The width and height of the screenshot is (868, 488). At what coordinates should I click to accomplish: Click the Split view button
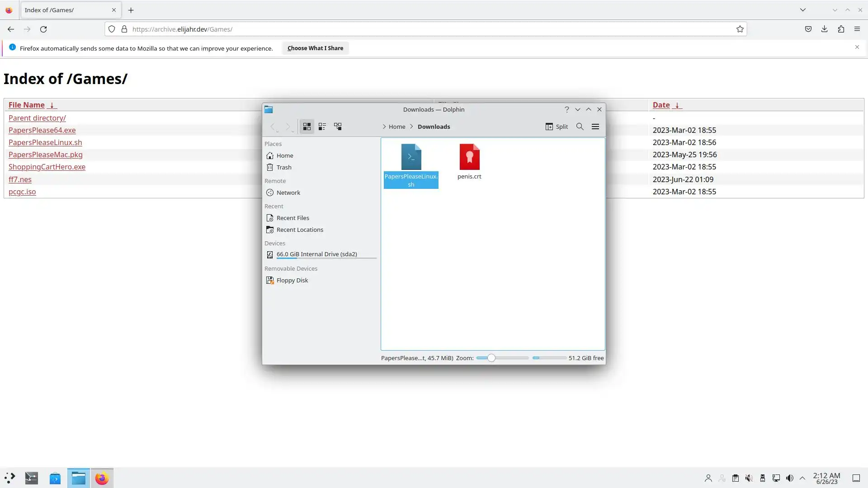[557, 127]
